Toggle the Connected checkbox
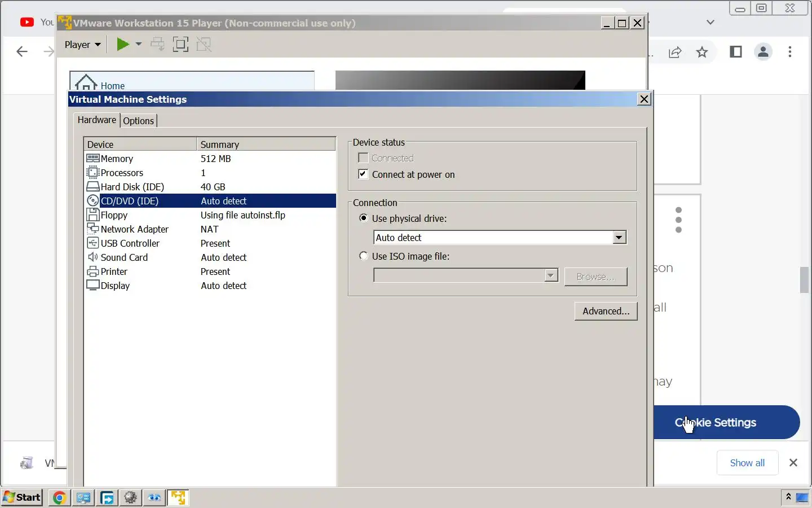This screenshot has height=508, width=812. pyautogui.click(x=363, y=158)
